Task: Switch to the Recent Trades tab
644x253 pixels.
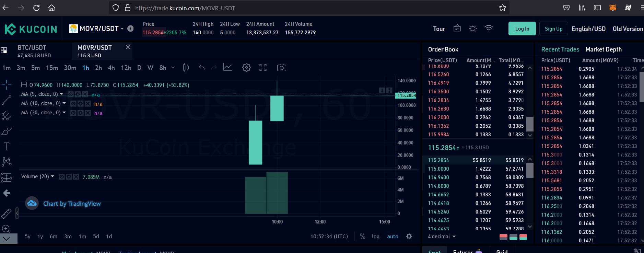Action: click(560, 49)
